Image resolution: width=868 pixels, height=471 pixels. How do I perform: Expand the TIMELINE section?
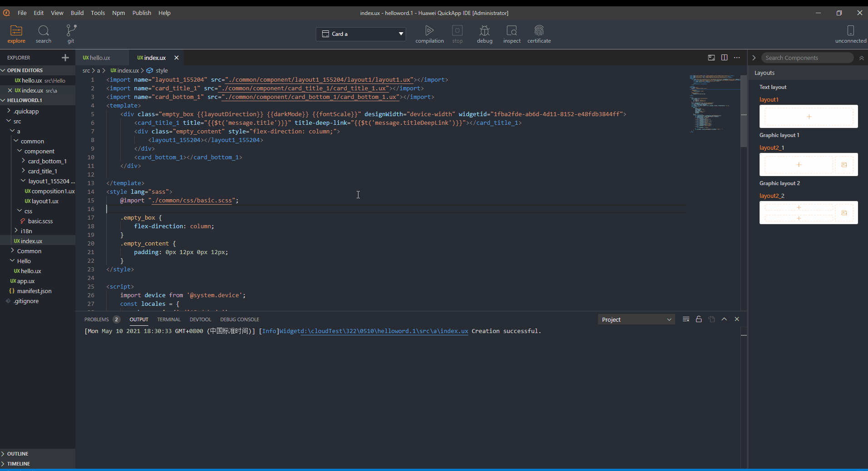tap(18, 464)
